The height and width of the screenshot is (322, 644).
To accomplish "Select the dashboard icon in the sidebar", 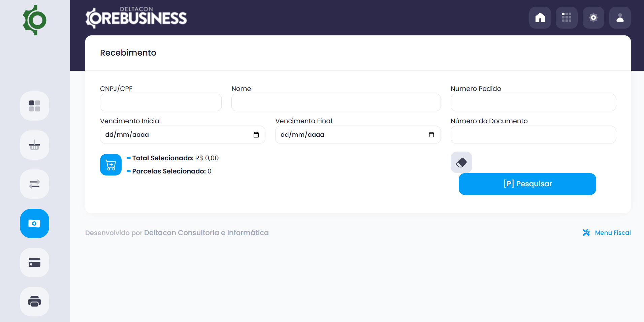I will 34,106.
